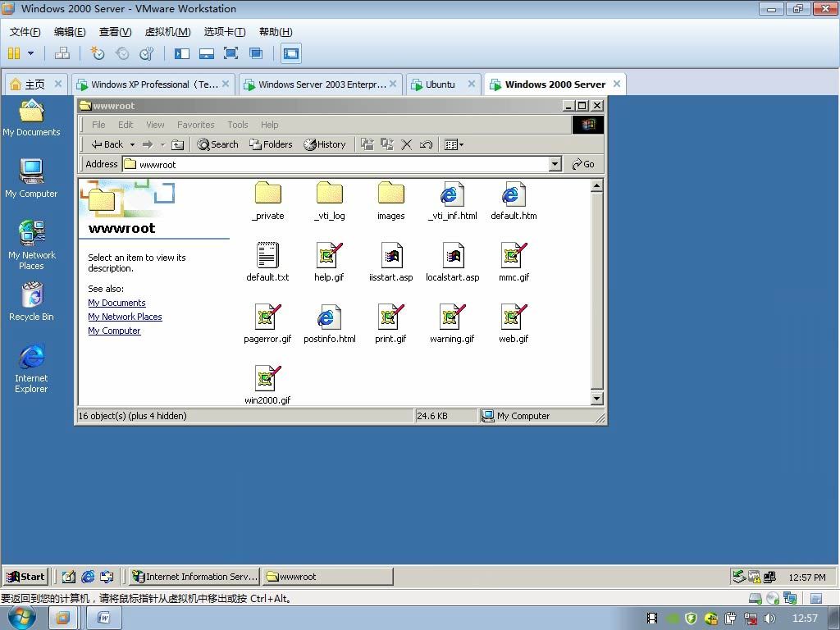Open the History pane button
840x630 pixels.
pyautogui.click(x=325, y=144)
